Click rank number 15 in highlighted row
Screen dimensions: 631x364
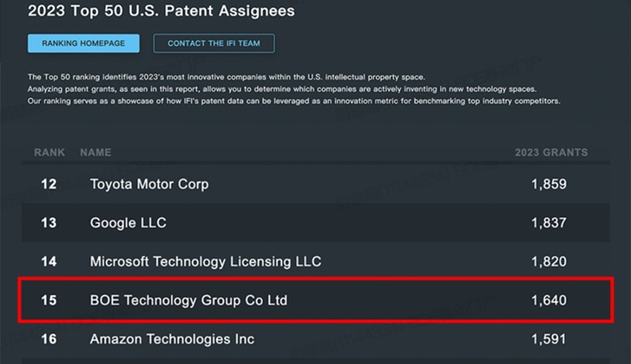pyautogui.click(x=49, y=300)
